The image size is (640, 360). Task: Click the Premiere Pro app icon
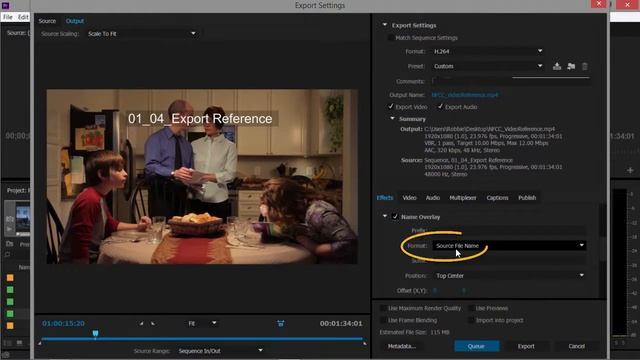5,5
